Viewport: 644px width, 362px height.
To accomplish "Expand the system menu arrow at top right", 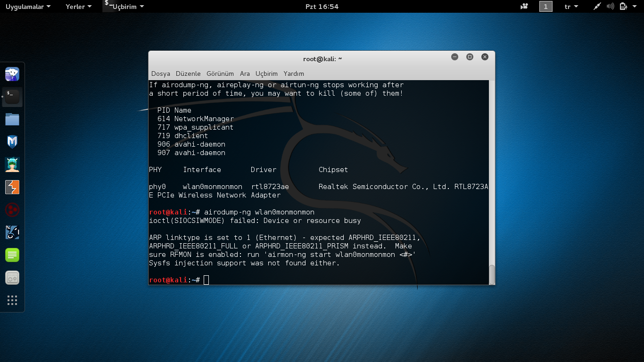I will coord(635,7).
